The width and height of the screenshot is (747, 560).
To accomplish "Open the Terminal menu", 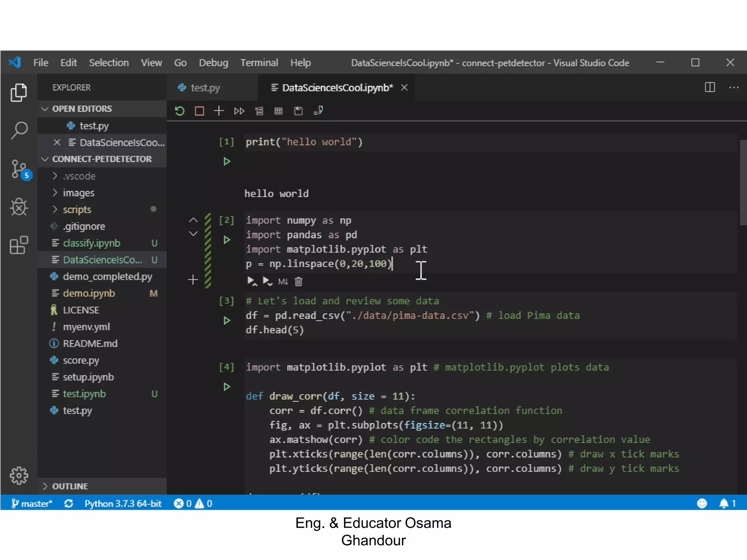I will [259, 63].
